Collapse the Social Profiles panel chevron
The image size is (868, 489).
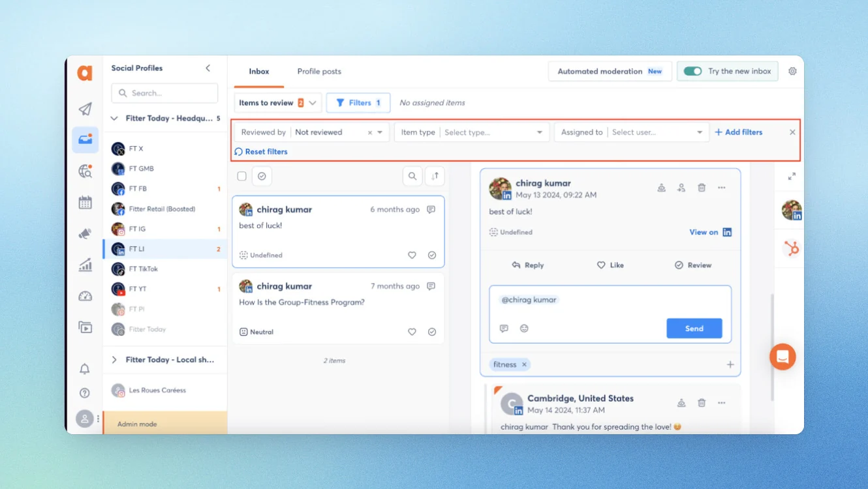pyautogui.click(x=208, y=68)
